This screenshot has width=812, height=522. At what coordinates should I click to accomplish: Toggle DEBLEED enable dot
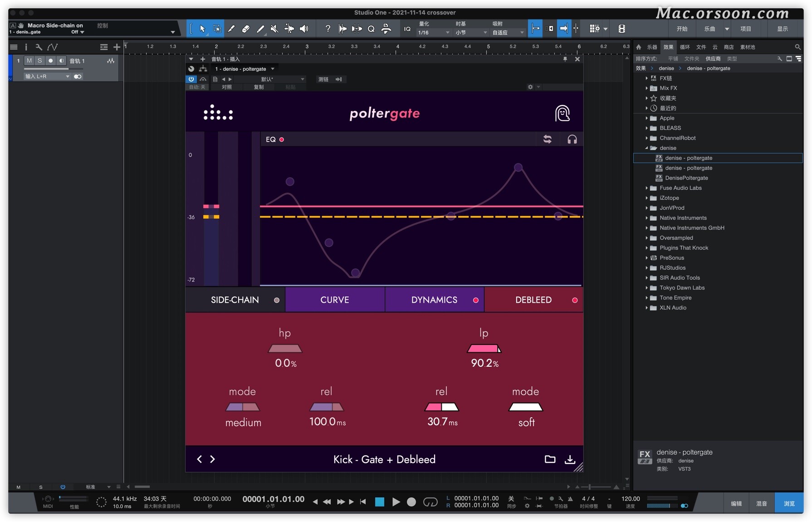point(575,300)
